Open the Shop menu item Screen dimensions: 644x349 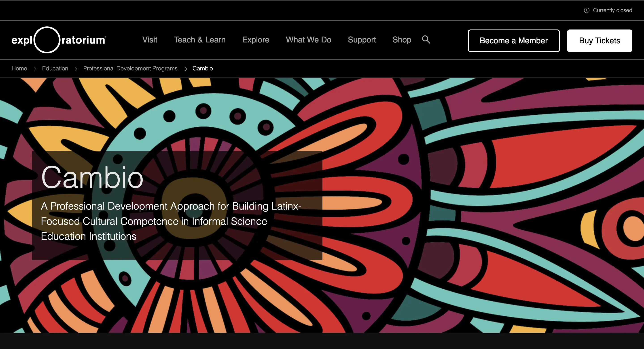(402, 40)
